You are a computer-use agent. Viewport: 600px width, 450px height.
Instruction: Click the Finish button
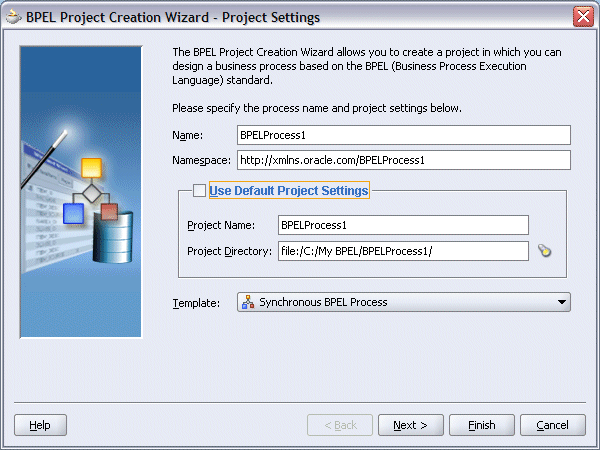[x=481, y=425]
